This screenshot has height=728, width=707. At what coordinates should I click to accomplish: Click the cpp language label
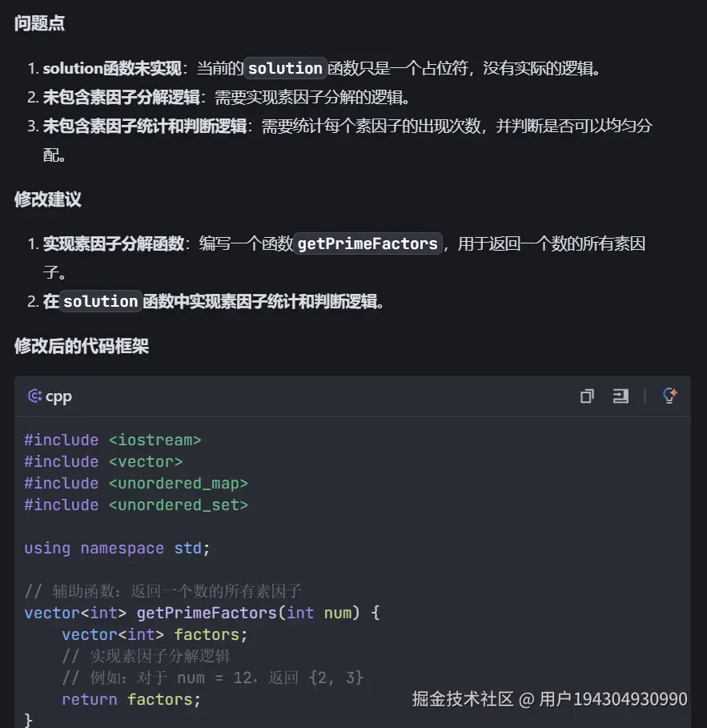click(x=58, y=396)
